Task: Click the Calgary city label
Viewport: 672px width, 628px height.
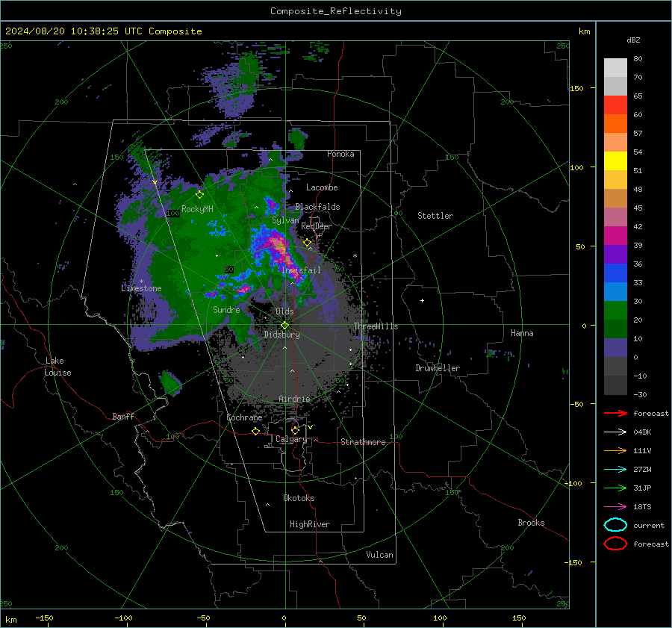Action: [x=291, y=439]
